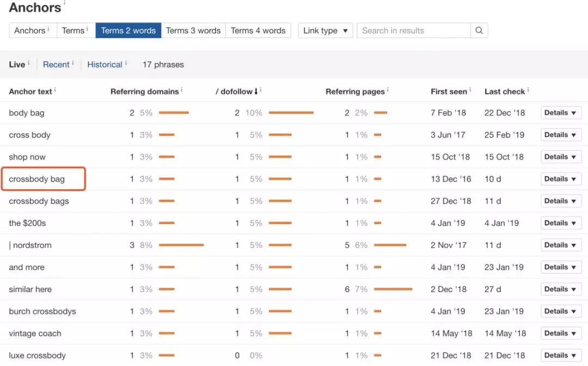Viewport: 588px width, 366px height.
Task: Click info icon beside Anchor text header
Action: [55, 90]
